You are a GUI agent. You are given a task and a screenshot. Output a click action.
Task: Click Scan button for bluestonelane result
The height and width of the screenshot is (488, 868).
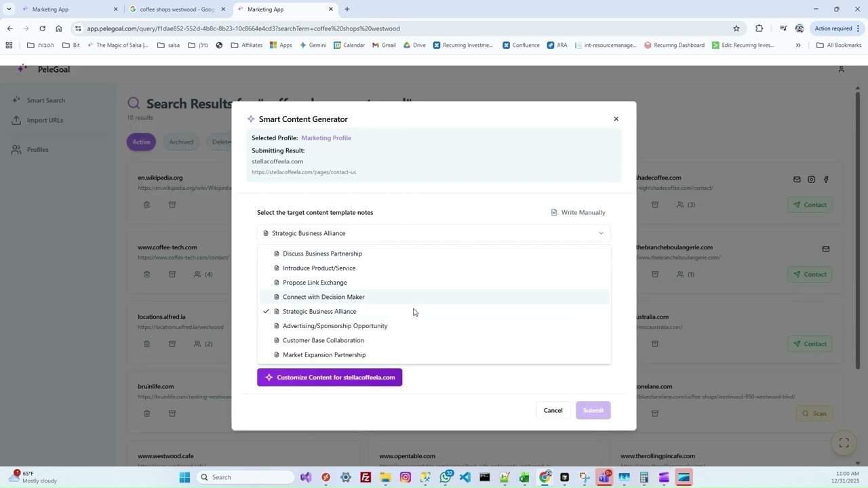click(x=814, y=413)
